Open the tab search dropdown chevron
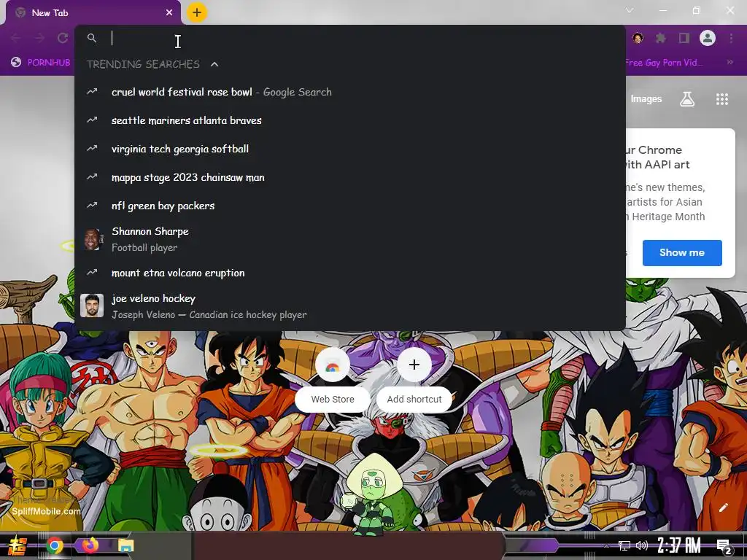 pyautogui.click(x=630, y=10)
